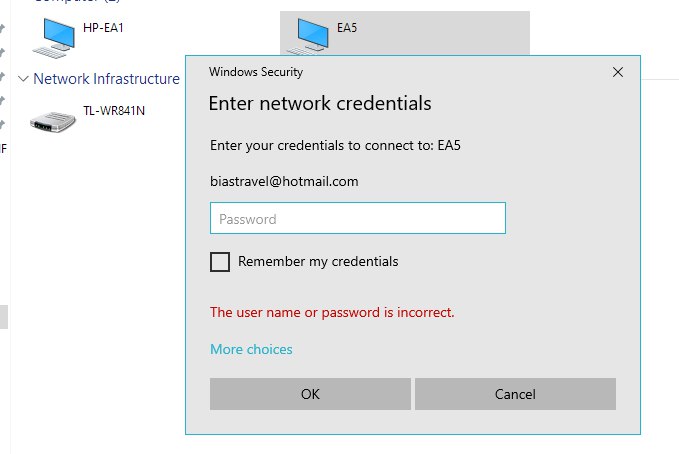Viewport: 679px width, 454px height.
Task: Click the EA5 device name label
Action: click(x=347, y=28)
